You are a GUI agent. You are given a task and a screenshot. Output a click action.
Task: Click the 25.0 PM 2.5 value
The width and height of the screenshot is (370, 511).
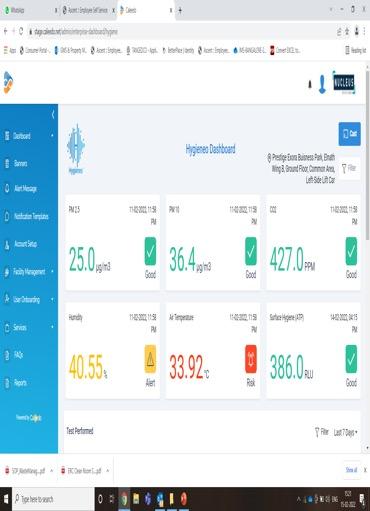click(82, 259)
